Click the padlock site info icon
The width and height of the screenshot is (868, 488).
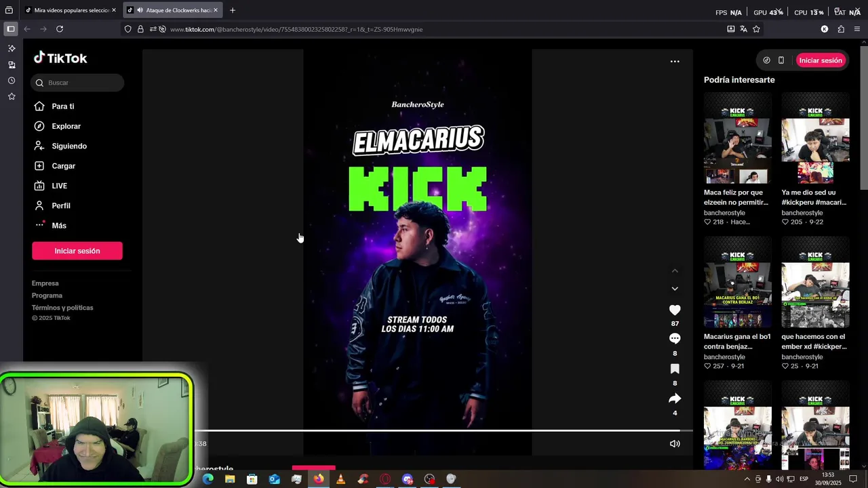(140, 29)
